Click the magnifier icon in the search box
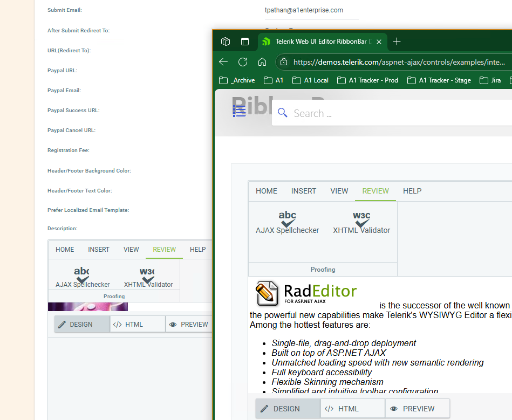The image size is (512, 420). click(x=283, y=113)
